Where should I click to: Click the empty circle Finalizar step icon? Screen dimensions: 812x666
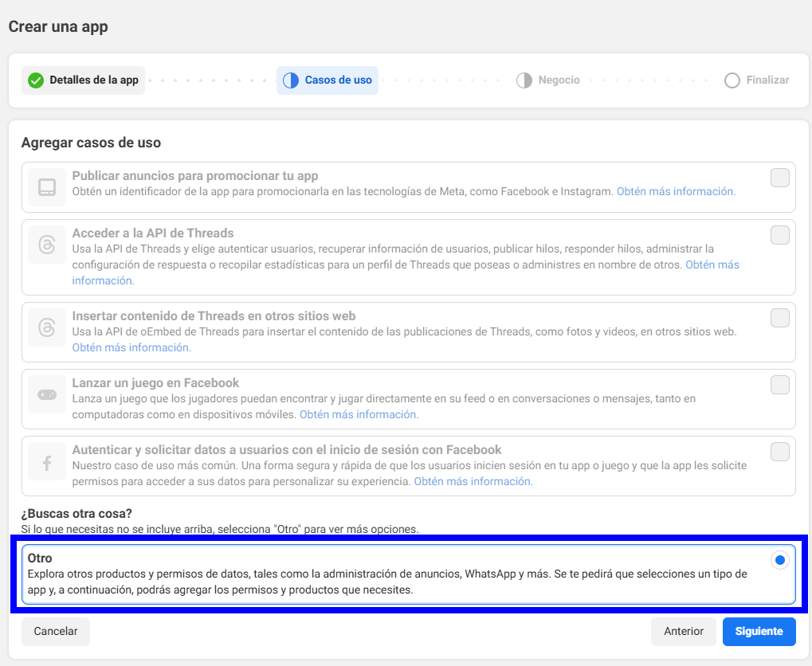pos(732,80)
